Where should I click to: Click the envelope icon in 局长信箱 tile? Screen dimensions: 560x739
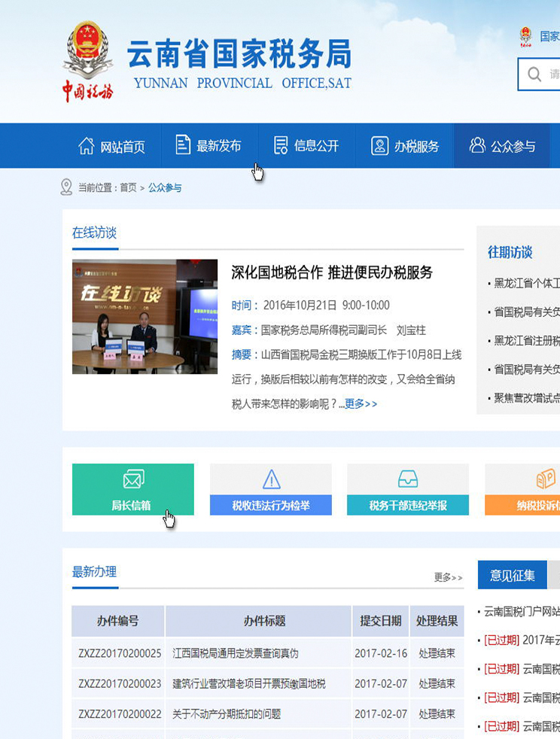click(133, 479)
